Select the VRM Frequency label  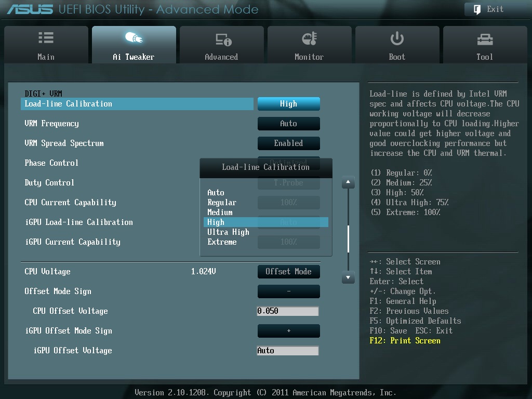pos(51,124)
